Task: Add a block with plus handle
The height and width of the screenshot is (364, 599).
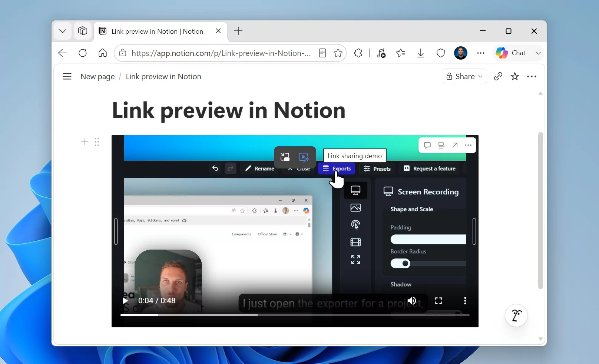Action: click(85, 142)
